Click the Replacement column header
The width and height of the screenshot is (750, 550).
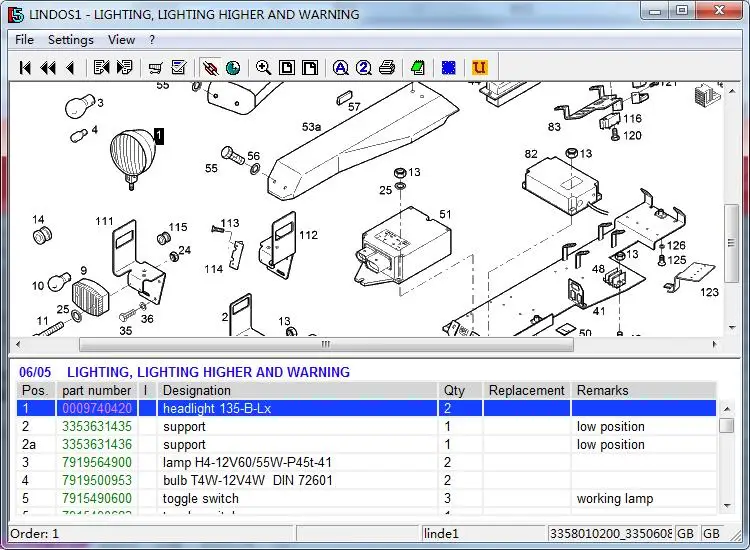[x=527, y=390]
